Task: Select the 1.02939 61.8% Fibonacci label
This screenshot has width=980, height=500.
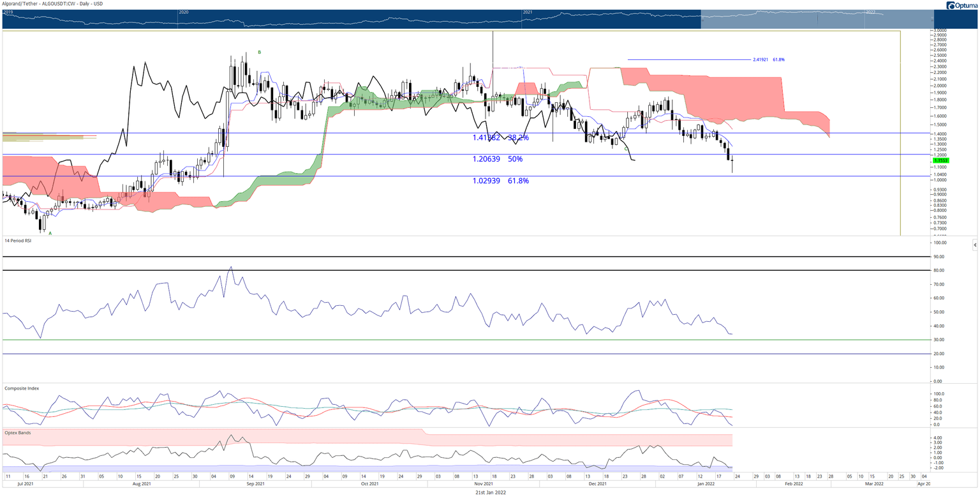Action: tap(501, 181)
